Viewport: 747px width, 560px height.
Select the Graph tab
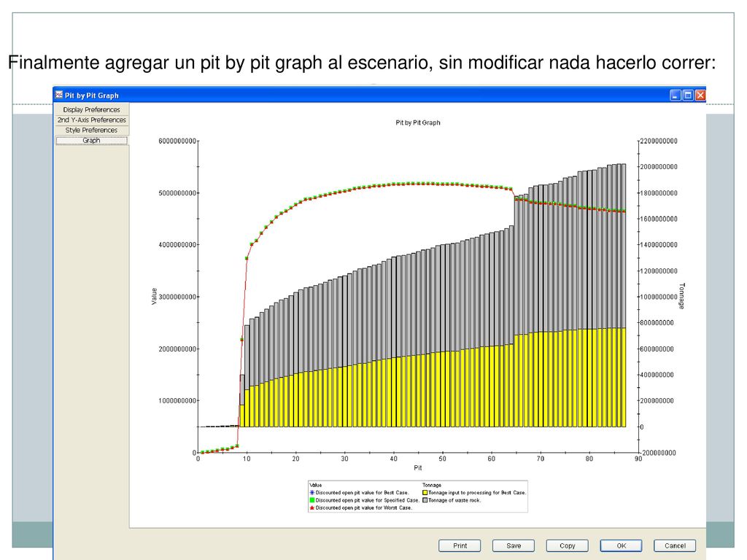pos(91,141)
